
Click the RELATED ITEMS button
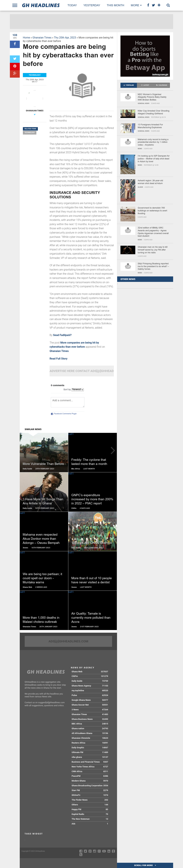click(30, 129)
